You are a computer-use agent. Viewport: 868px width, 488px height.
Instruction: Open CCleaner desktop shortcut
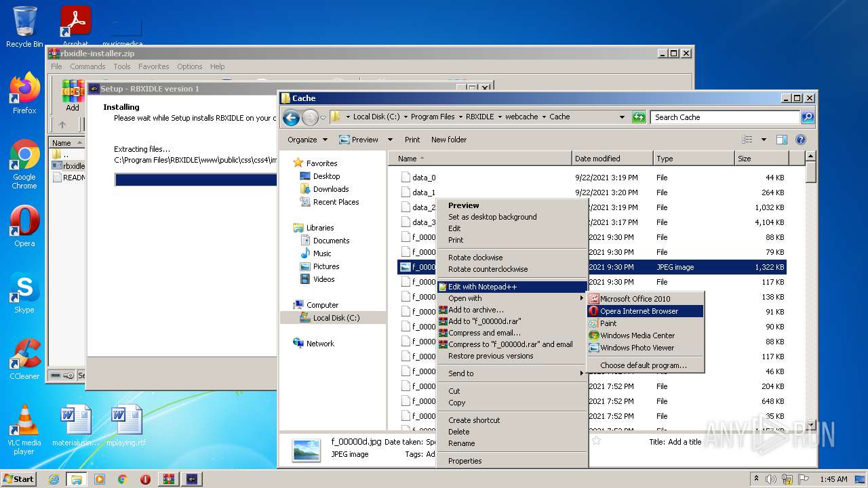(24, 359)
